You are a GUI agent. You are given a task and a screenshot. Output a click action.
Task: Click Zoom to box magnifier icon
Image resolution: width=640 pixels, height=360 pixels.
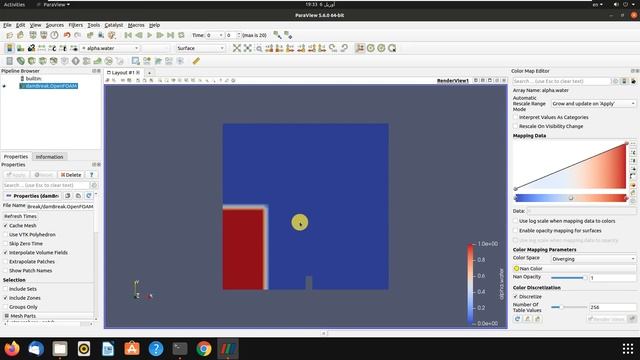(x=259, y=48)
